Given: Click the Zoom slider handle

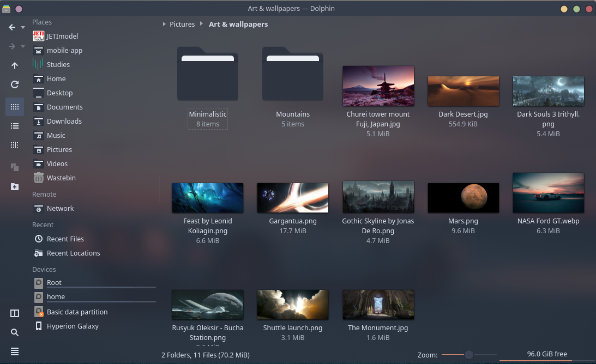Looking at the screenshot, I should click(469, 355).
